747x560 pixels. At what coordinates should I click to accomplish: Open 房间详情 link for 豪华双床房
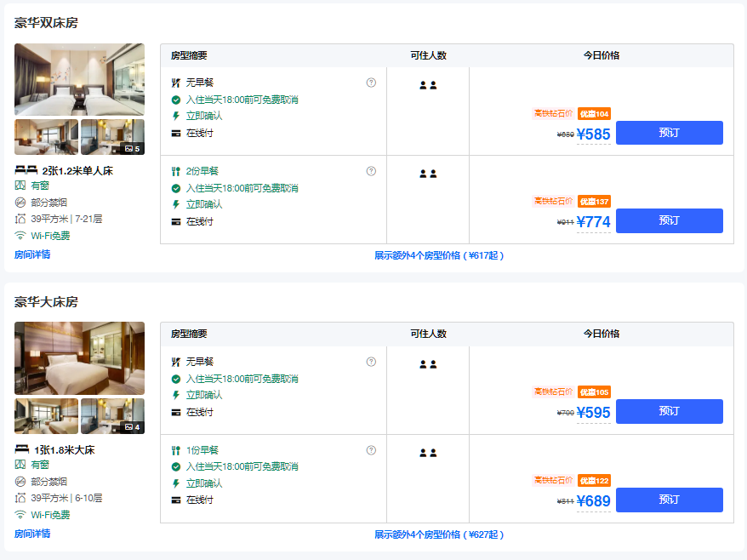pos(32,254)
